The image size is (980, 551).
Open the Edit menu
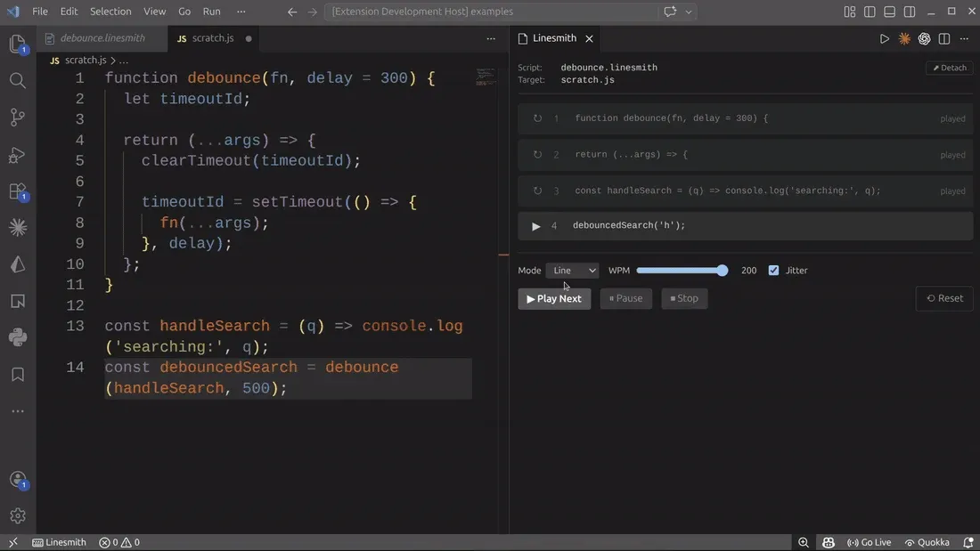click(x=69, y=12)
